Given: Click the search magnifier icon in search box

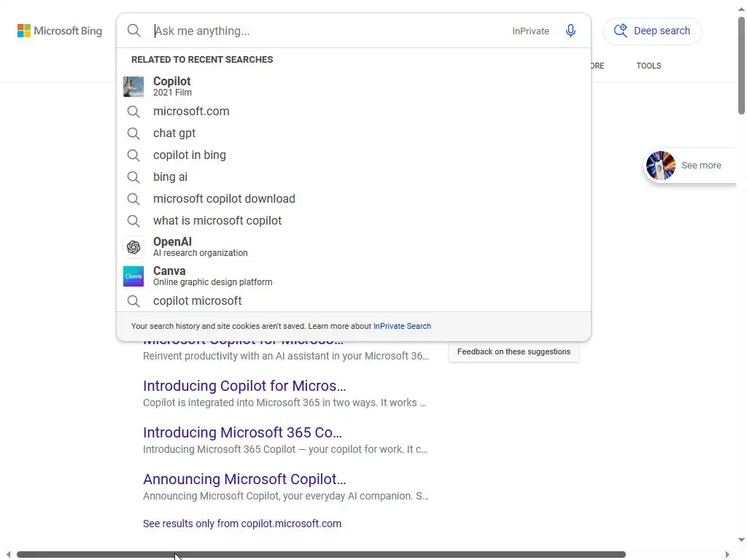Looking at the screenshot, I should coord(134,31).
